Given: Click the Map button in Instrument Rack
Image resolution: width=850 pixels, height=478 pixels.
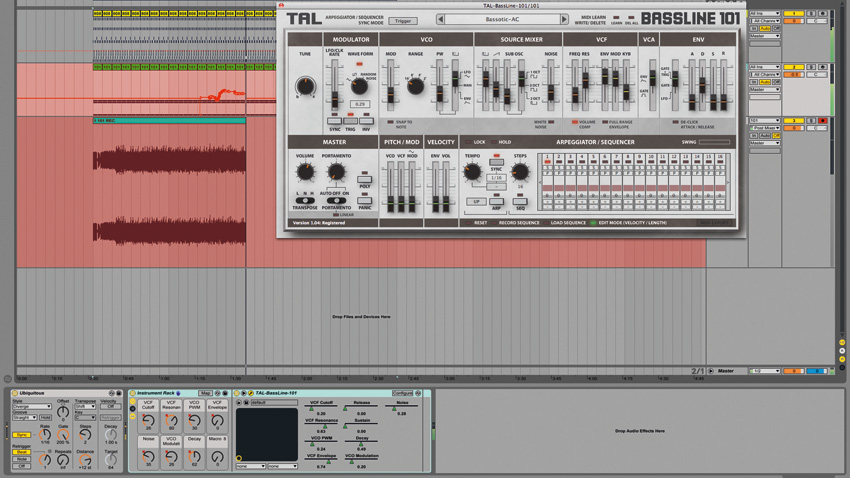Looking at the screenshot, I should point(205,393).
